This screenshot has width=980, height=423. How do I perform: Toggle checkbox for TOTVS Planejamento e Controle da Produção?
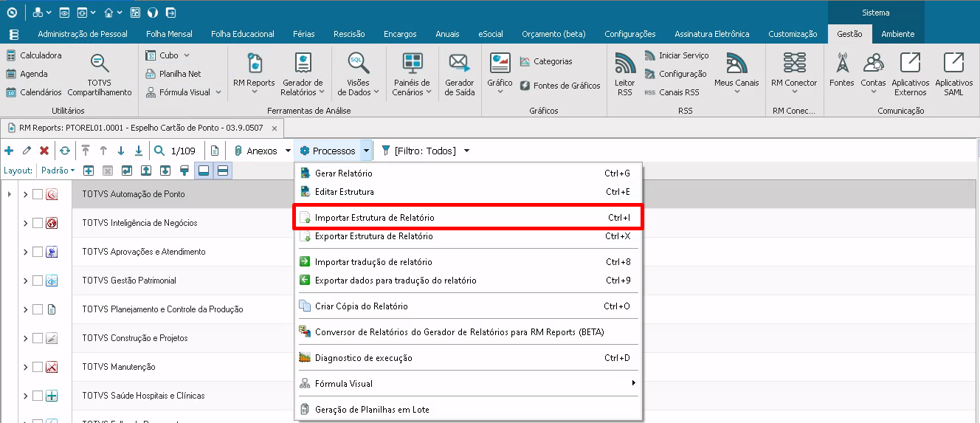point(38,309)
